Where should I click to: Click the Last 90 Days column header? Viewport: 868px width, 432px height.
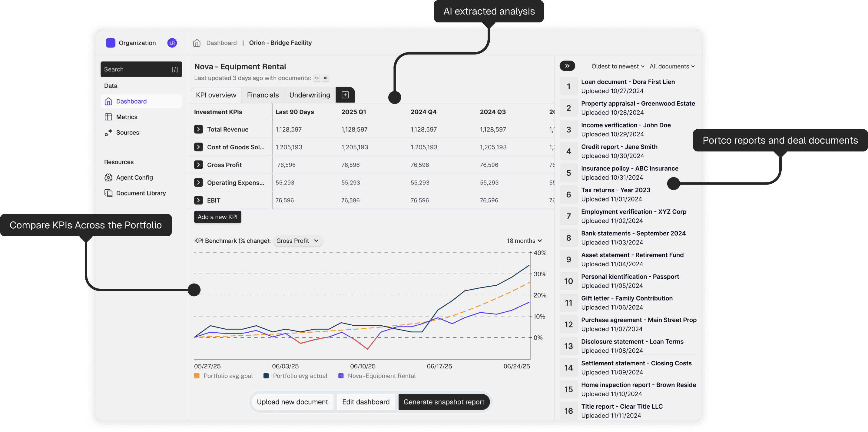[x=294, y=112]
